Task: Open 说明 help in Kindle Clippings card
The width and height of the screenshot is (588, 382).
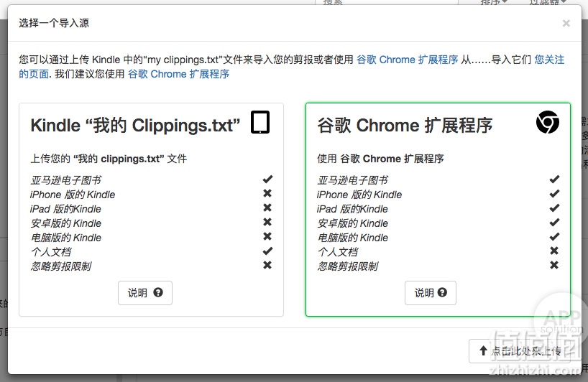Action: tap(145, 293)
